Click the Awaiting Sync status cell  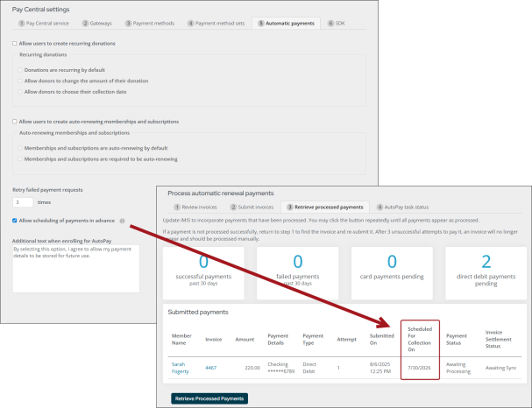pos(500,368)
